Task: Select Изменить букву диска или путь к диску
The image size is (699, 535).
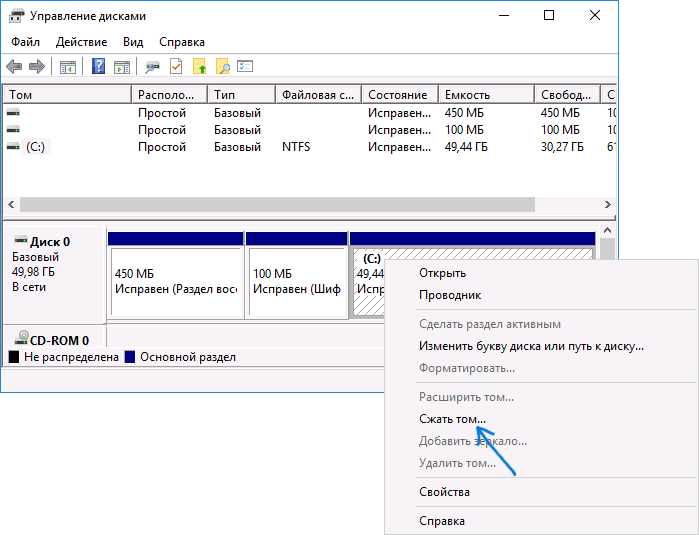Action: click(531, 346)
